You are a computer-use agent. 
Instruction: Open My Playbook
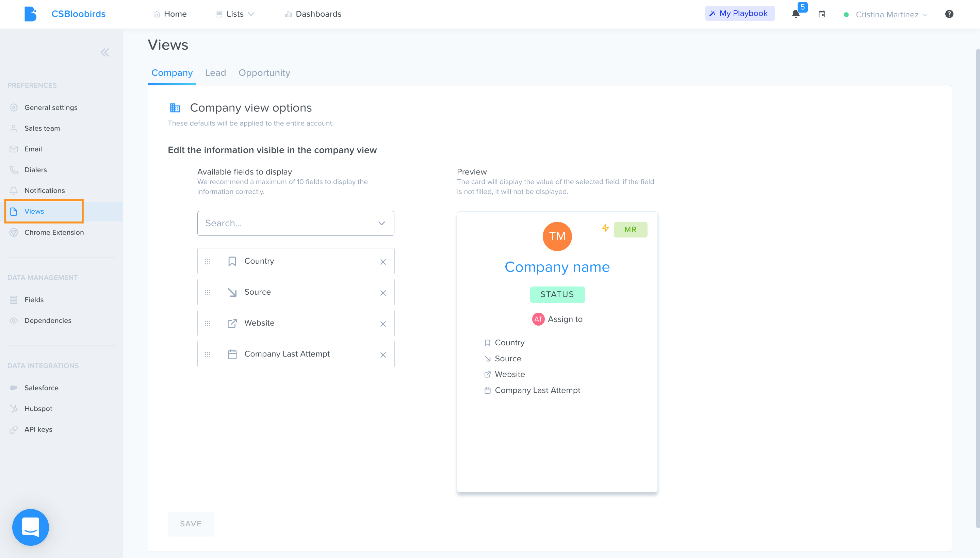pos(739,13)
